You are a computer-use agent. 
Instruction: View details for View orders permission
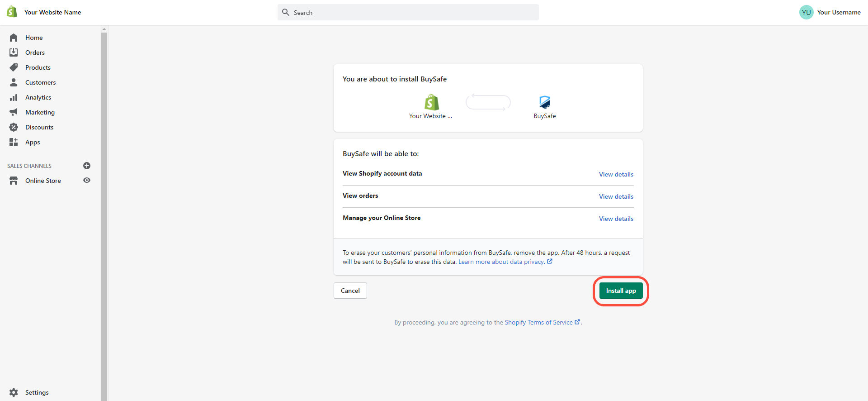click(x=616, y=196)
